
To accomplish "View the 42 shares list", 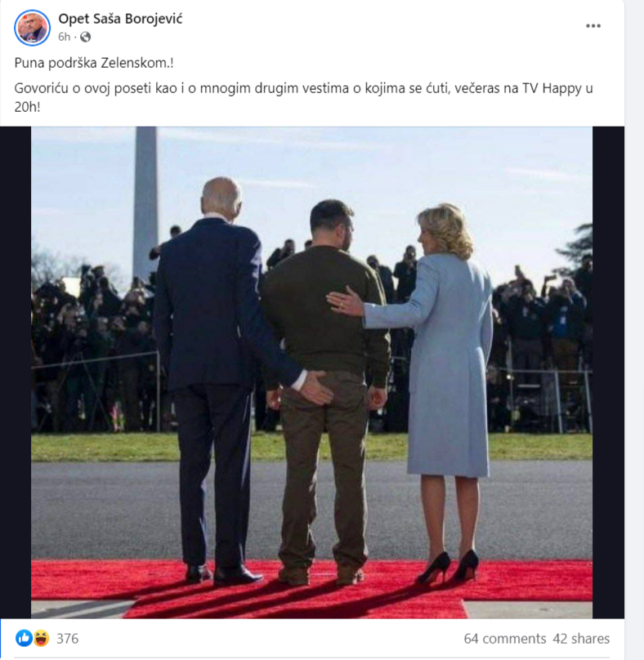I will pos(581,639).
